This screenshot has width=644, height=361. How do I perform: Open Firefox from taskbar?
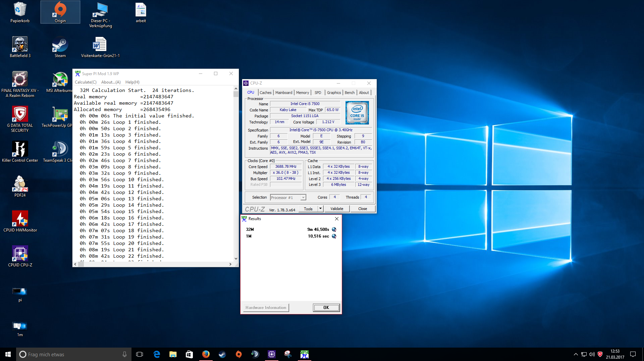pos(206,354)
